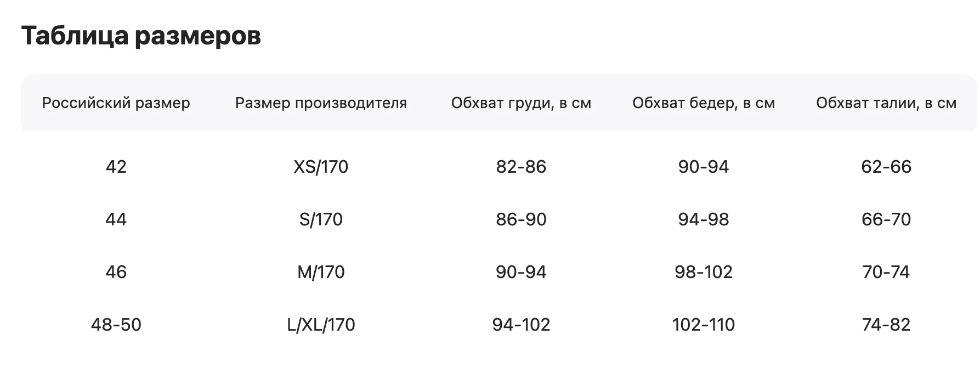Select waist value 74-82

pyautogui.click(x=886, y=325)
